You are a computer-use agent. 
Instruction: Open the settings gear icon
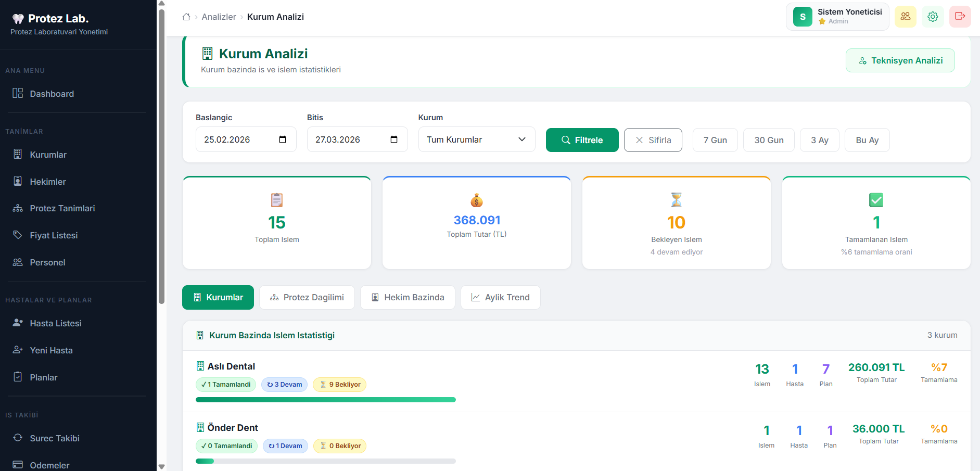pos(933,16)
